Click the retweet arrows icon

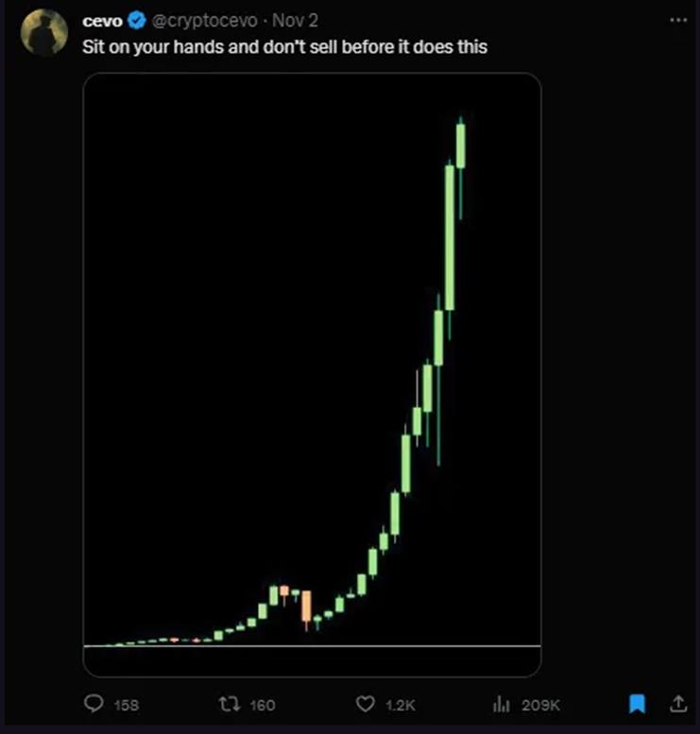(x=230, y=704)
